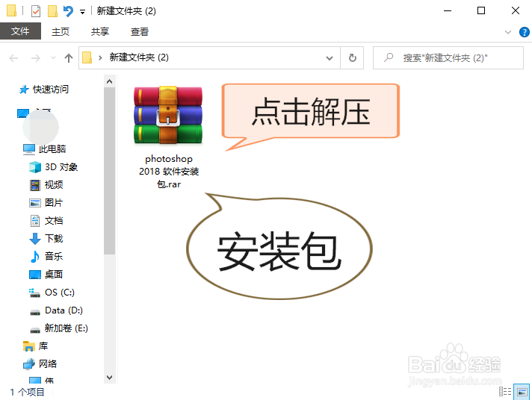Click the search magnifier icon
The width and height of the screenshot is (532, 400).
389,57
